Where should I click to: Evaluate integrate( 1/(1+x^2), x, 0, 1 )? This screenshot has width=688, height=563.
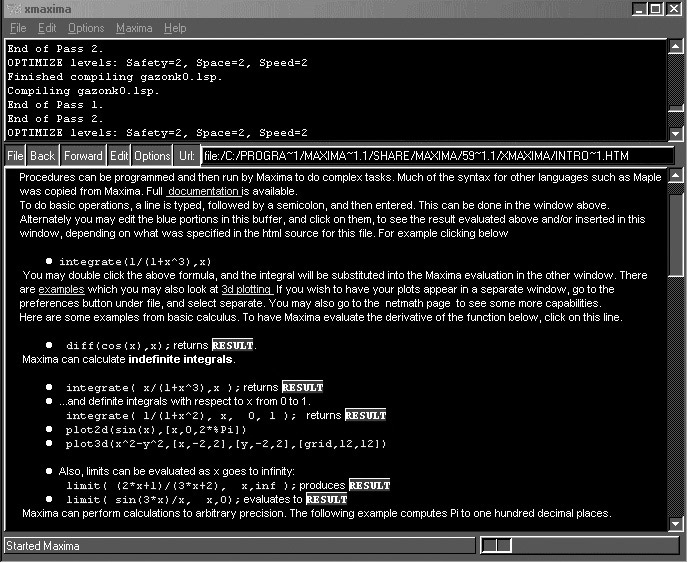point(181,416)
